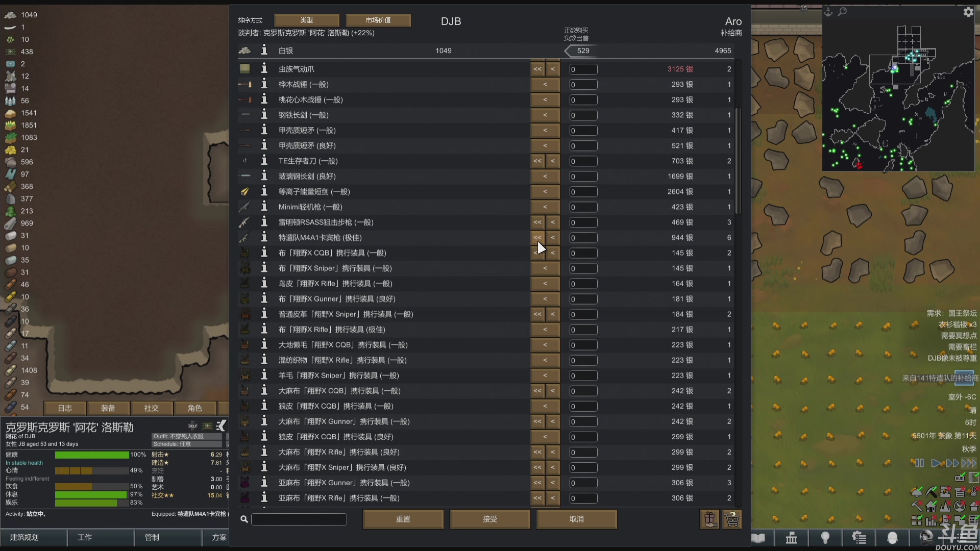
Task: Open the 市场价值 sort option
Action: click(x=378, y=20)
